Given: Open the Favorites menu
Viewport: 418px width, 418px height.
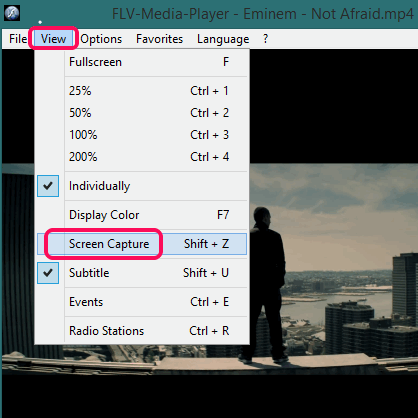Looking at the screenshot, I should (159, 39).
